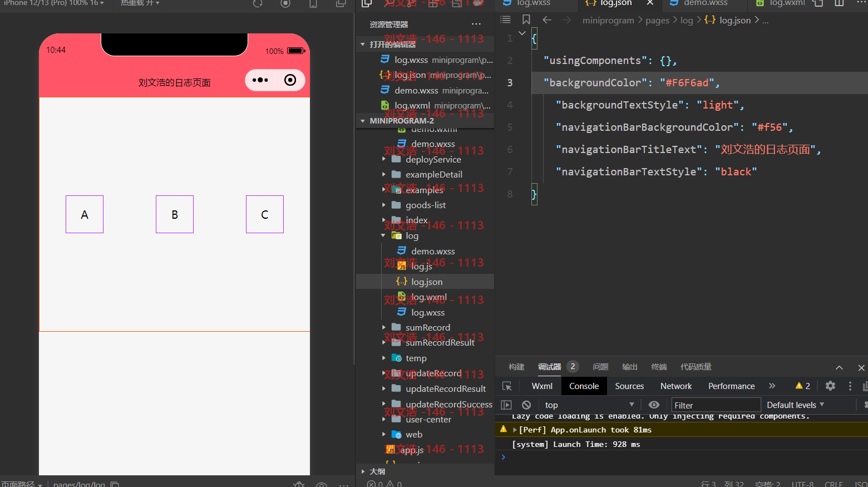Screen dimensions: 868x487
Task: Open the 构建 panel tab
Action: (x=516, y=367)
